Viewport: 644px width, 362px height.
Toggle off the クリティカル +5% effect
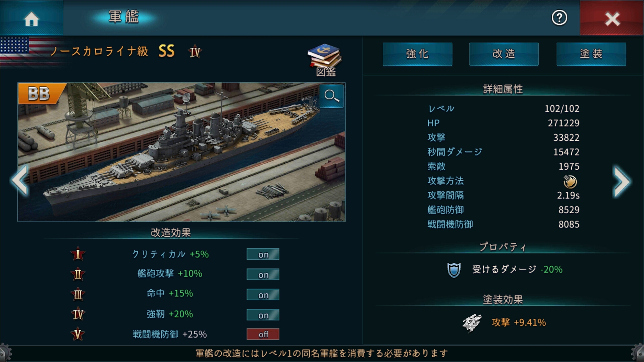point(263,254)
